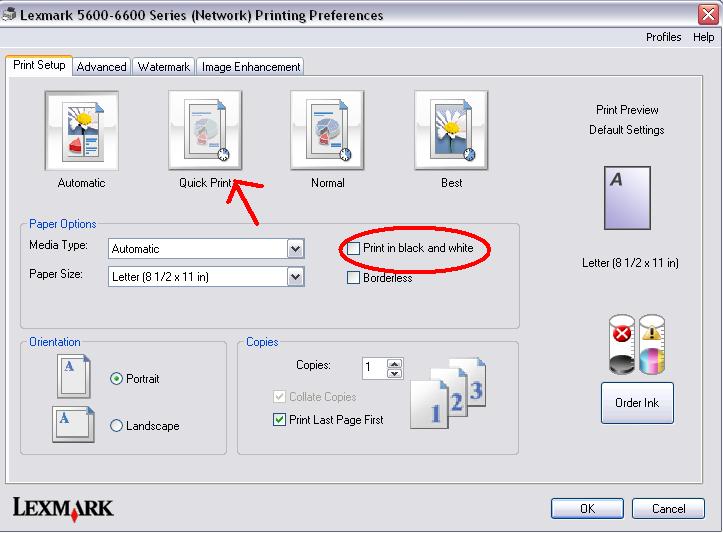Click the print preview page thumbnail
723x533 pixels.
(x=627, y=198)
